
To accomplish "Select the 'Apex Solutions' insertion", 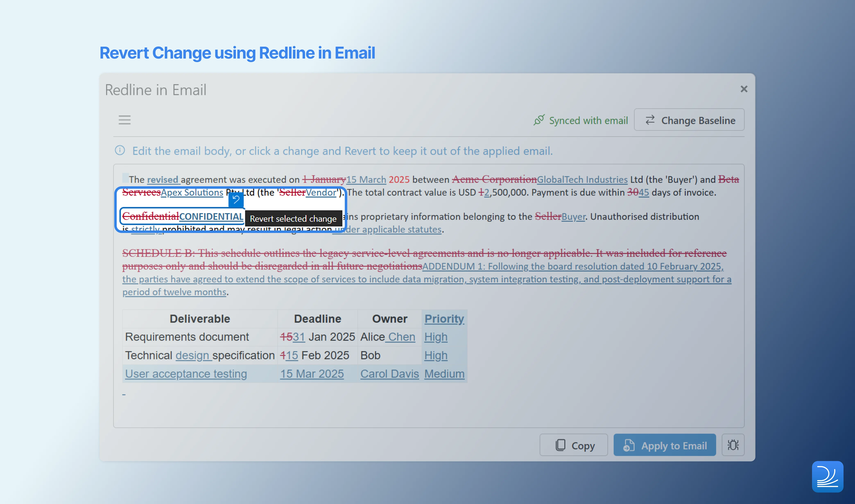I will [192, 192].
